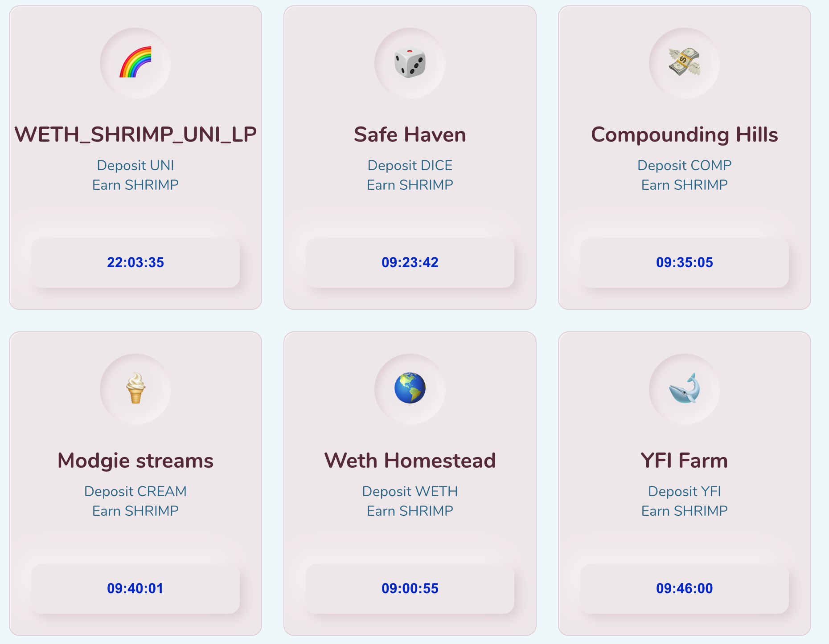Open the Safe Haven farm title
829x644 pixels.
coord(410,135)
